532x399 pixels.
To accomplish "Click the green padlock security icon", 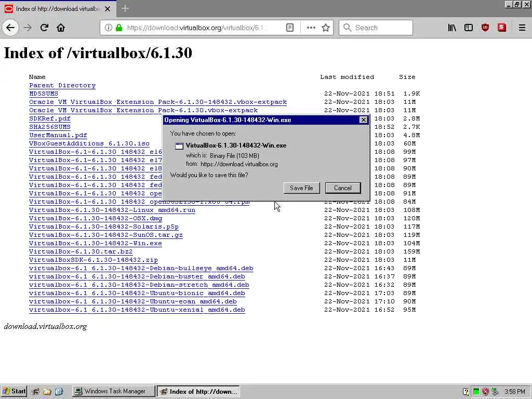I will tap(119, 28).
